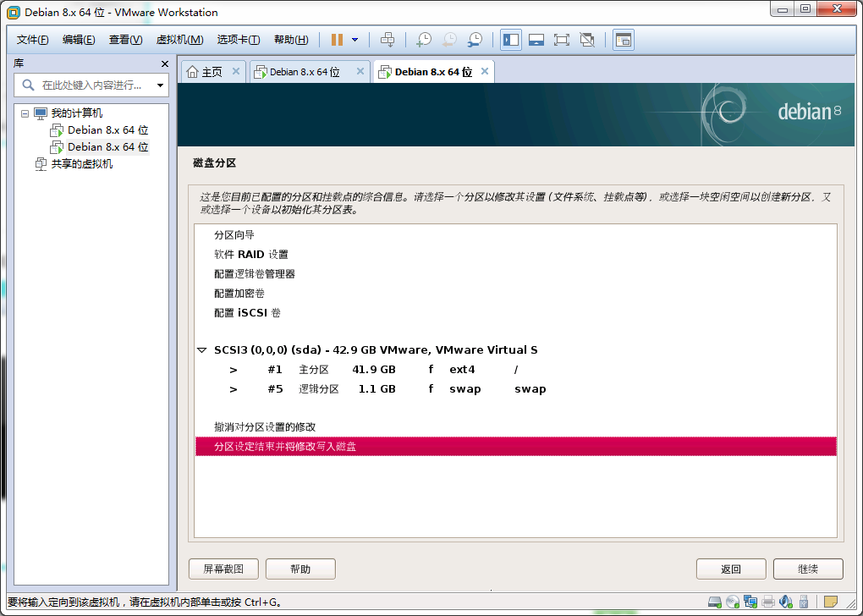Open the 选项卡(T) menu
Viewport: 863px width, 616px height.
pos(239,40)
